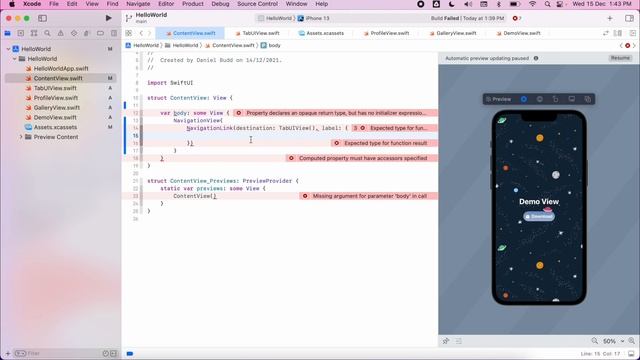Click the preview inspect icon
This screenshot has height=360, width=640.
click(x=540, y=99)
